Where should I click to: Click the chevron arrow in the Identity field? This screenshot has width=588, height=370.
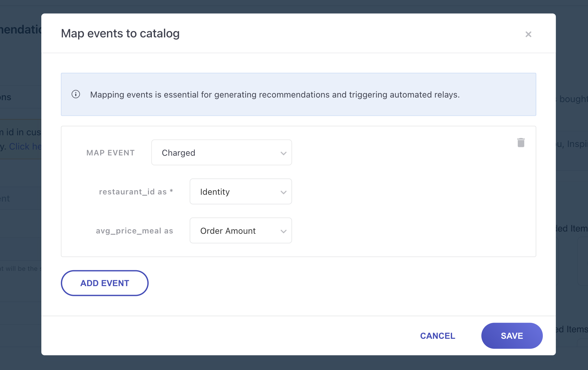click(x=283, y=192)
